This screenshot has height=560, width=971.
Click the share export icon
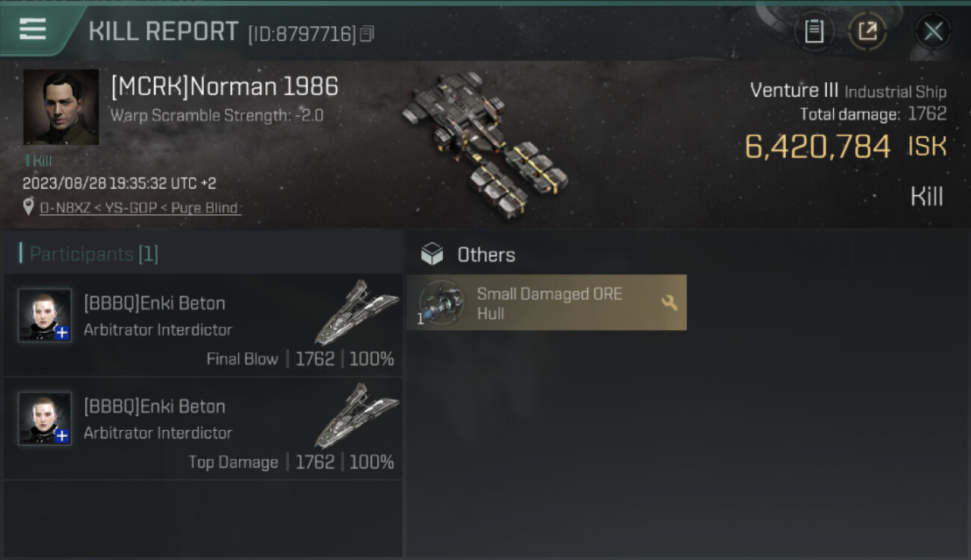[868, 31]
